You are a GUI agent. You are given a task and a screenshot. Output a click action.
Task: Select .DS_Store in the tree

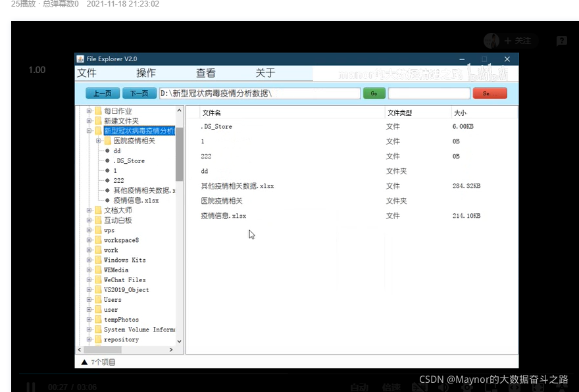tap(129, 160)
